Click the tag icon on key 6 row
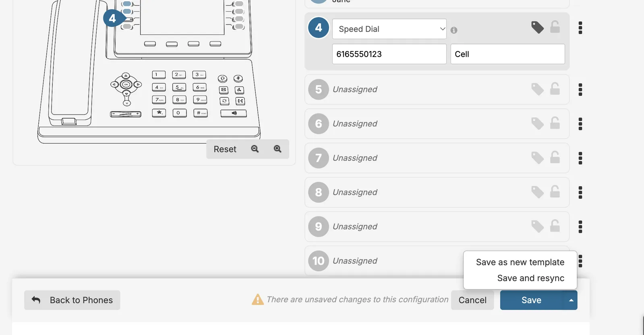 pyautogui.click(x=537, y=123)
